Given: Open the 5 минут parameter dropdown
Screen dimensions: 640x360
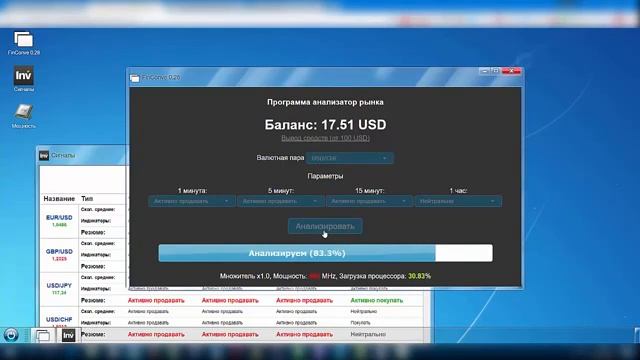Looking at the screenshot, I should coord(281,201).
